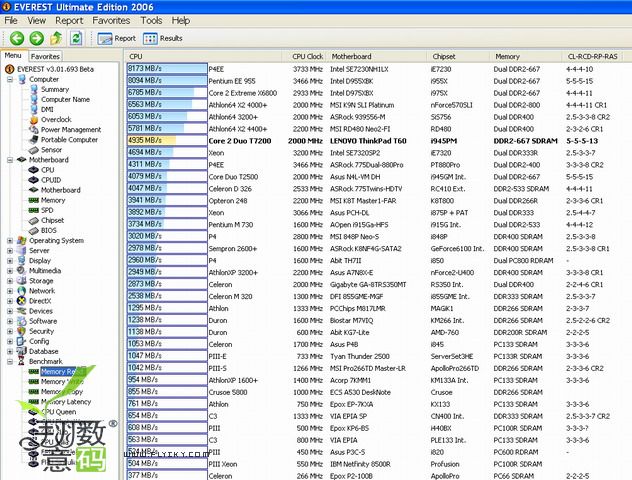Sort by the Memory column header
632x480 pixels.
click(526, 56)
